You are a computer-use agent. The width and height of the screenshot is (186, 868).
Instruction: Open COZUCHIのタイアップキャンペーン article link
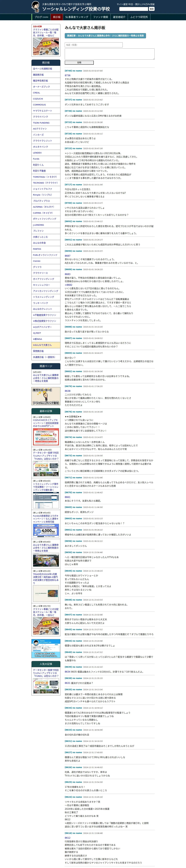pyautogui.click(x=46, y=423)
